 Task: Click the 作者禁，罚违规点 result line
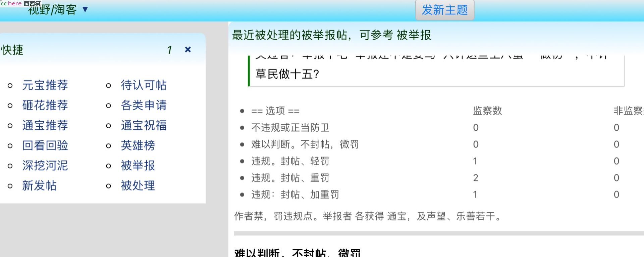368,216
